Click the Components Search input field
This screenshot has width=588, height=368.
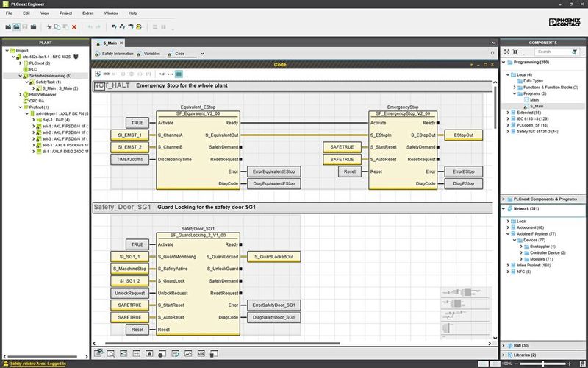pos(552,52)
